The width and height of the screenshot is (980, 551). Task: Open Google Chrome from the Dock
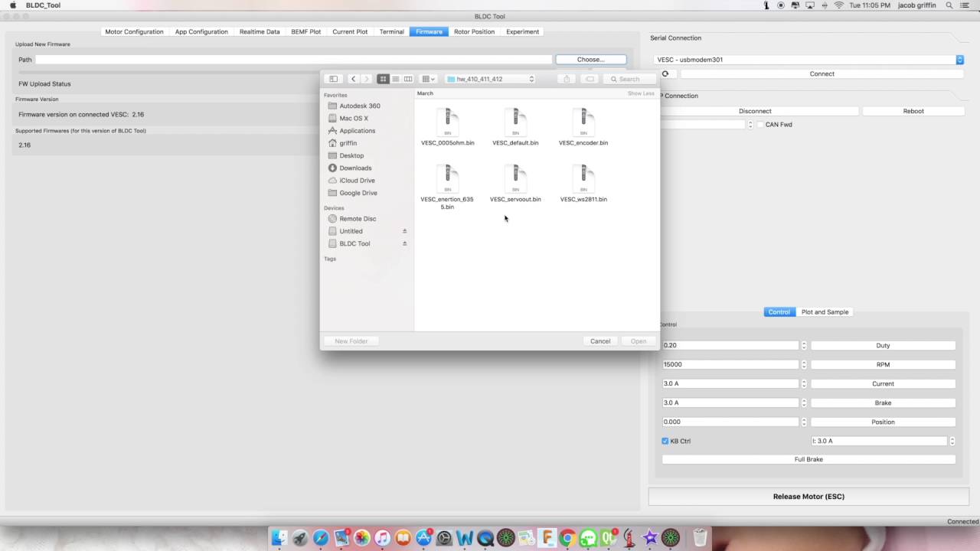pos(567,538)
